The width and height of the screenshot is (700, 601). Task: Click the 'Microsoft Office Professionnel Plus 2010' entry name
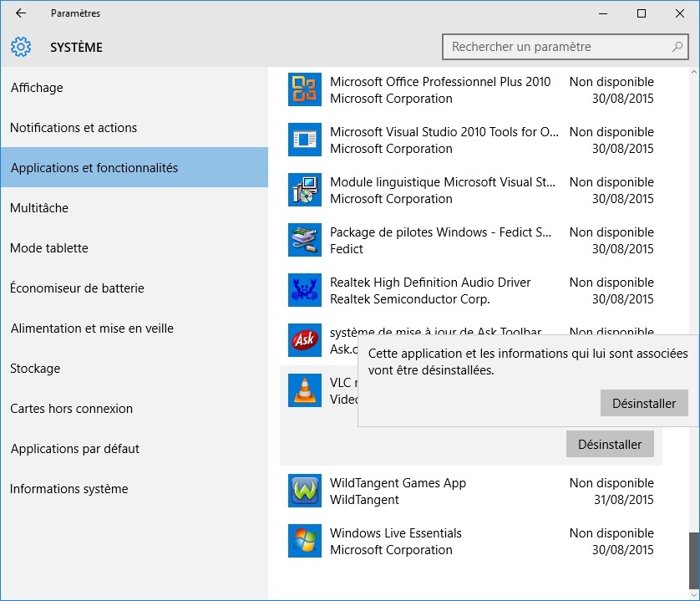pyautogui.click(x=440, y=82)
